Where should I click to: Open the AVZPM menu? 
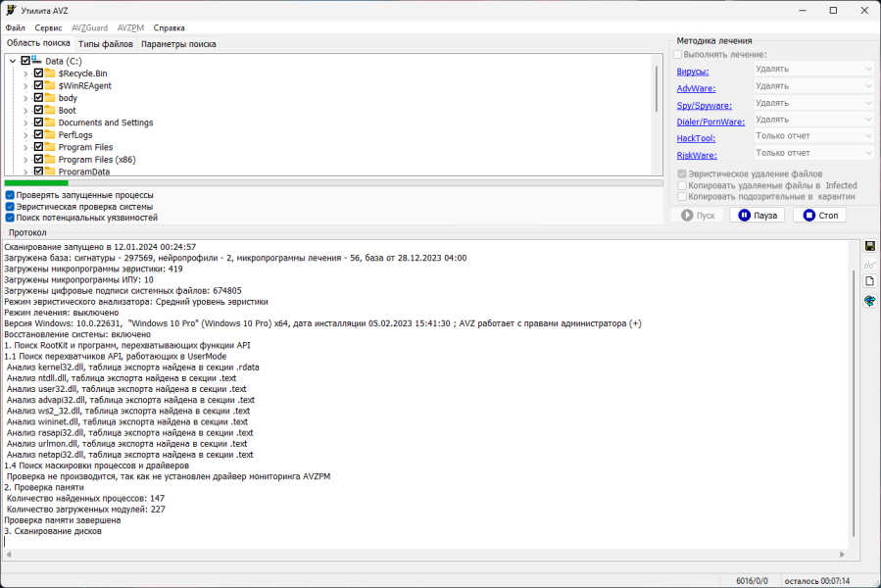[130, 27]
